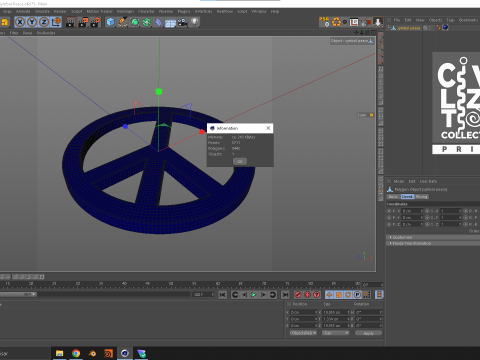Click the Record Active Objects button

[x=298, y=295]
